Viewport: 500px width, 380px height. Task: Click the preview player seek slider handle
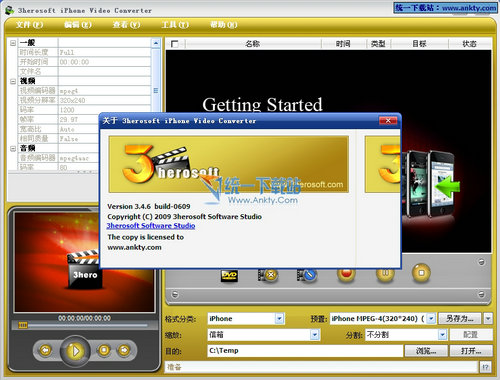point(23,325)
